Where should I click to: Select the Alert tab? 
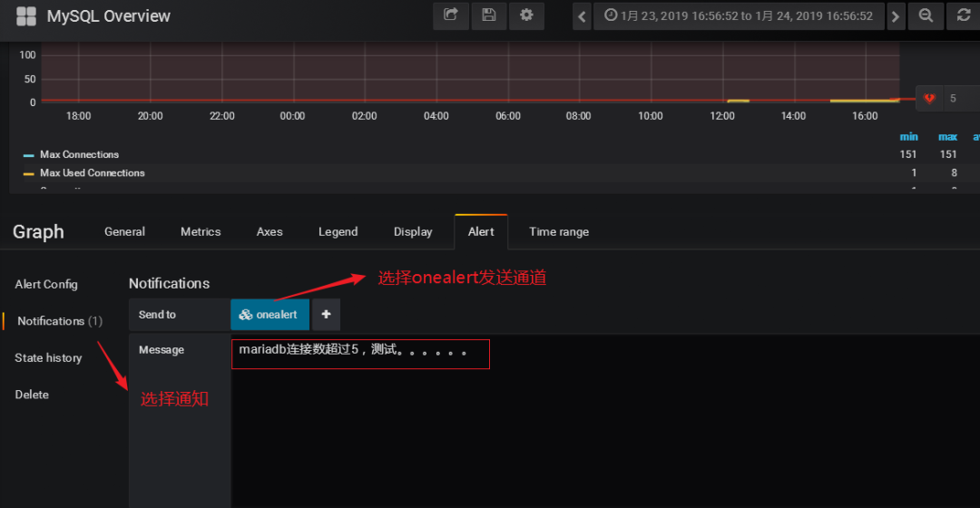(x=481, y=232)
